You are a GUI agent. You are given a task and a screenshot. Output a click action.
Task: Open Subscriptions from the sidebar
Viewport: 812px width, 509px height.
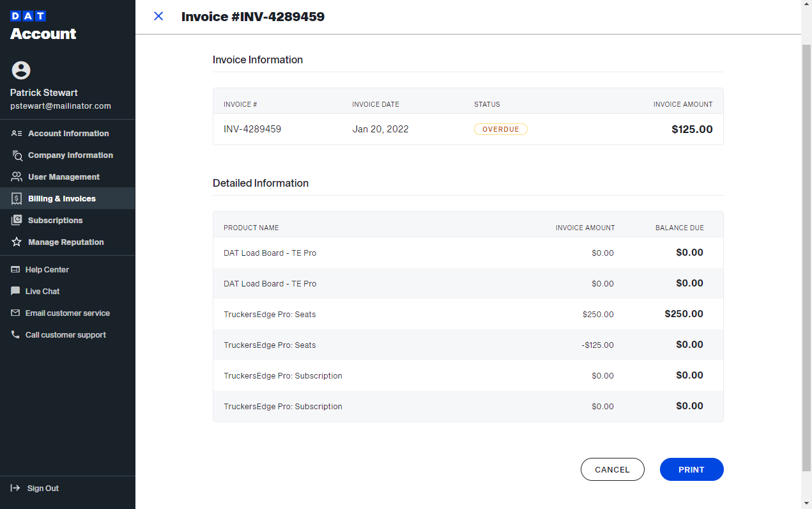[54, 220]
